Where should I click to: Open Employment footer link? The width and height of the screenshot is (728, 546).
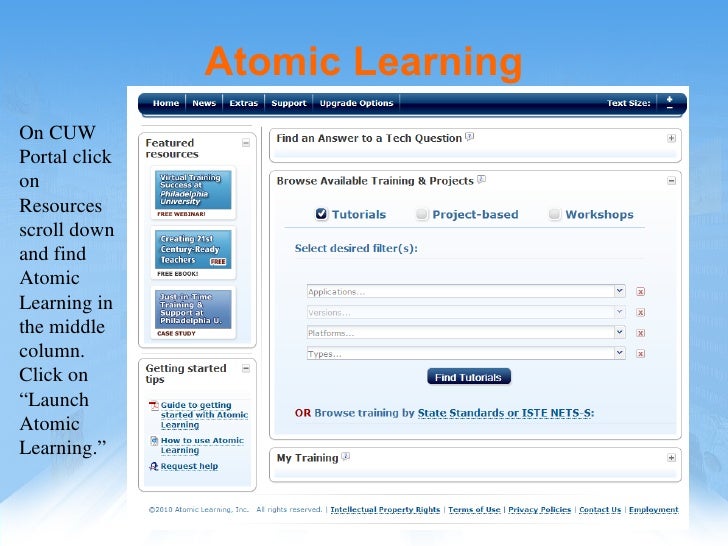pyautogui.click(x=654, y=510)
